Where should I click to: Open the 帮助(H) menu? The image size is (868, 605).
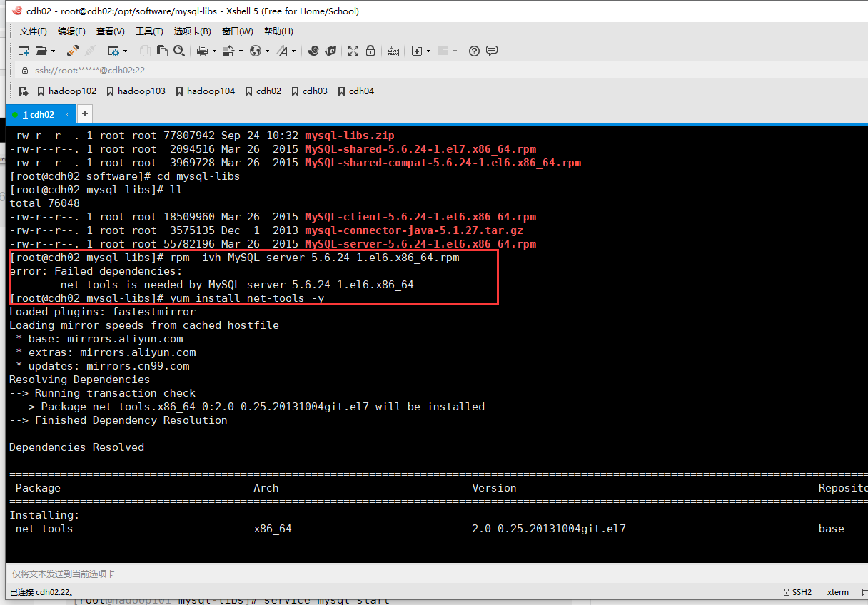278,31
